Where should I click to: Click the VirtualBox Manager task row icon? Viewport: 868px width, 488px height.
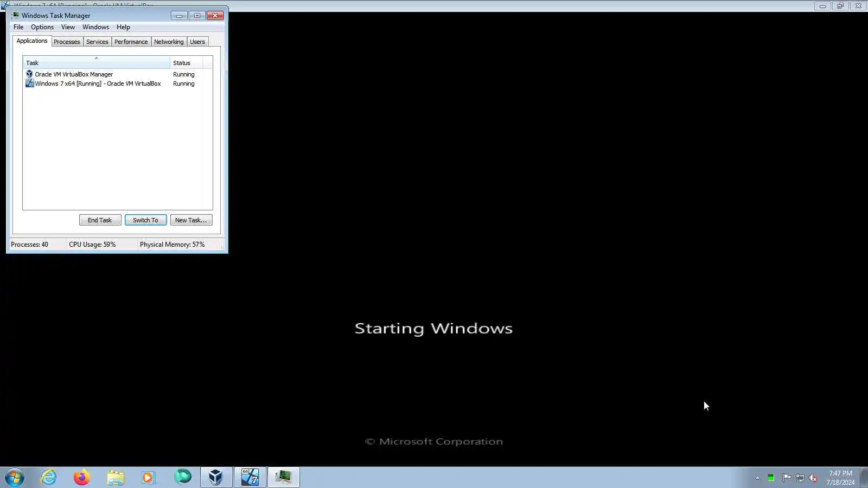point(29,74)
